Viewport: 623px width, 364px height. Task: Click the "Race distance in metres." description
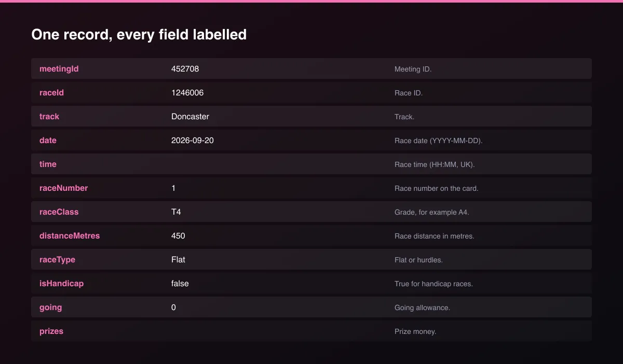click(435, 236)
